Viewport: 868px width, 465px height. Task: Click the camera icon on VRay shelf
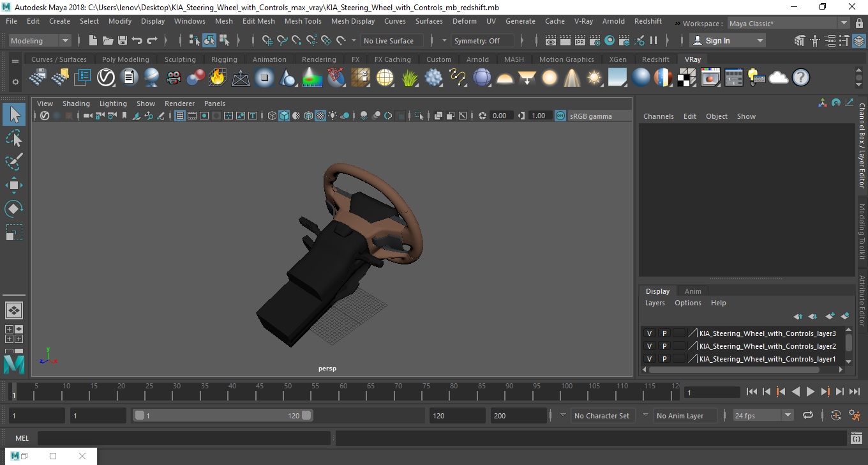coord(173,78)
